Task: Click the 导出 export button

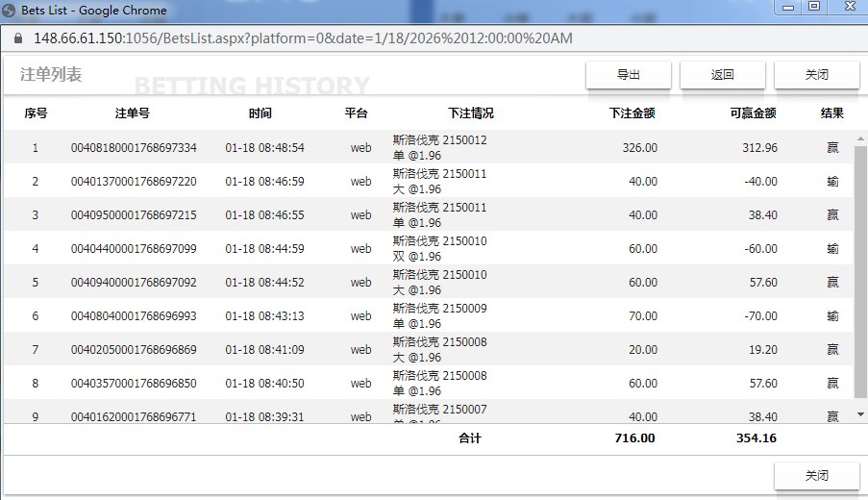Action: pyautogui.click(x=629, y=75)
